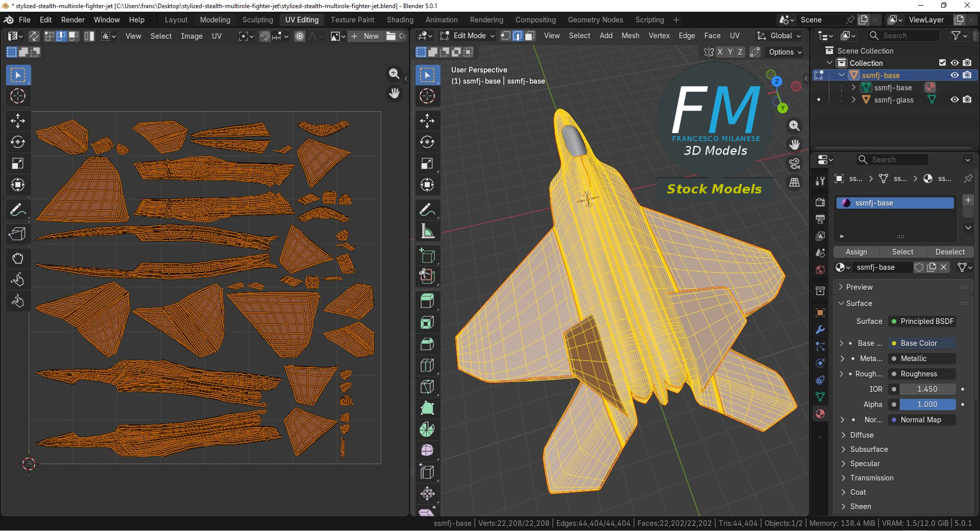Unlink material with the X button
Screen dimensions: 980x531
coord(944,267)
